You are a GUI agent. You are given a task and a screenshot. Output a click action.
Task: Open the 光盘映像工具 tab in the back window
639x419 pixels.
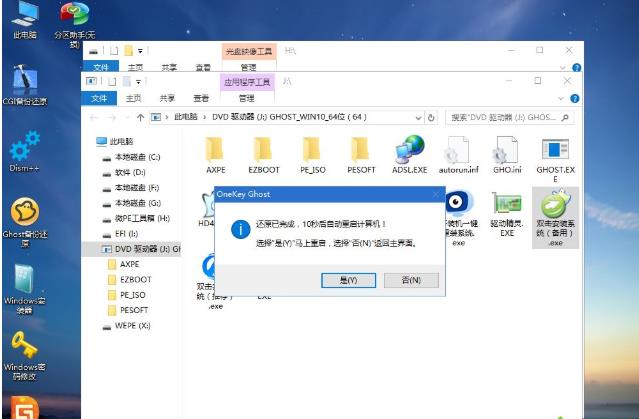(x=249, y=51)
